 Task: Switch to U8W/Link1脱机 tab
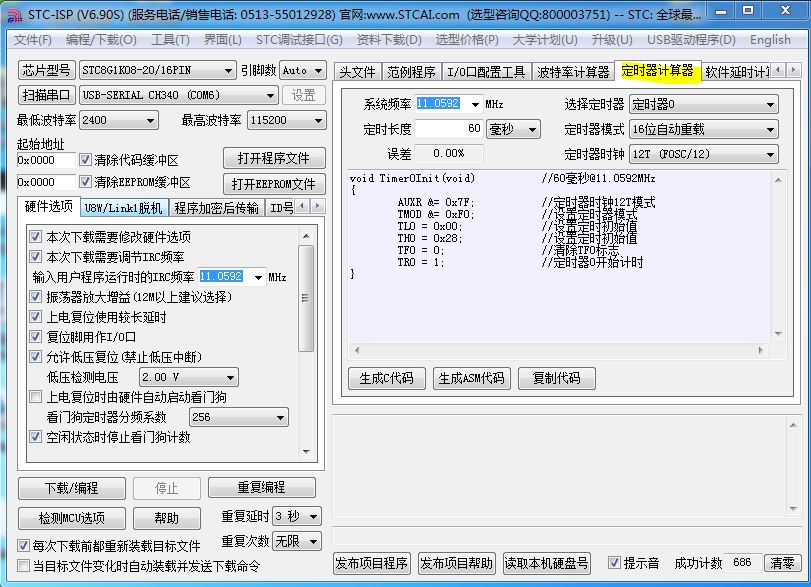[124, 208]
